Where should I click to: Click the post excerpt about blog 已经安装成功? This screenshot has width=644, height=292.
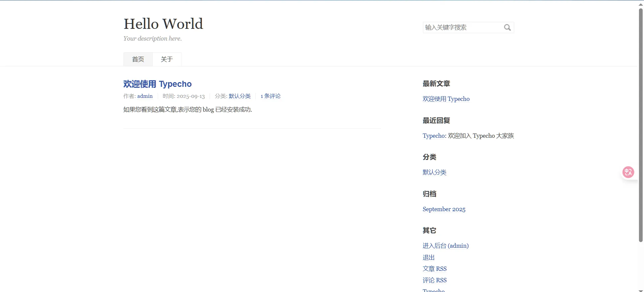click(x=187, y=110)
